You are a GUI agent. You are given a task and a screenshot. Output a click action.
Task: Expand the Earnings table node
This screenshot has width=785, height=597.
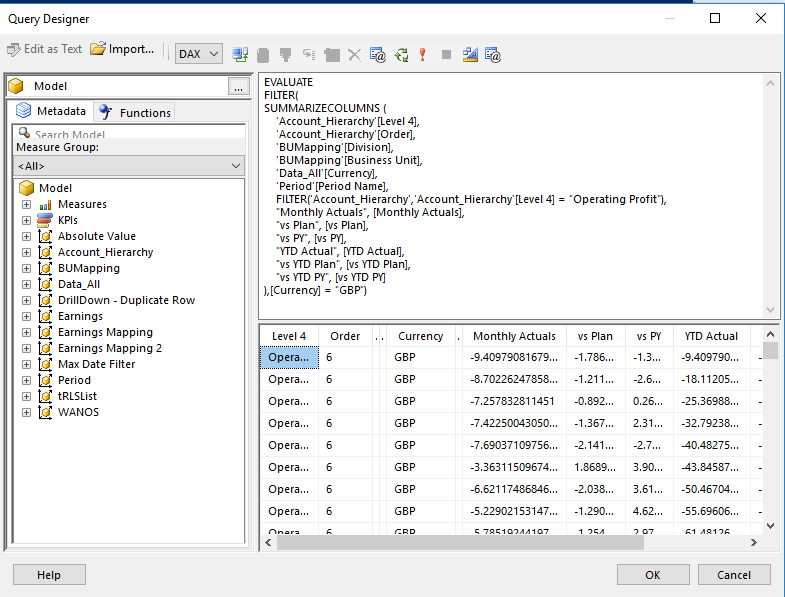(27, 317)
